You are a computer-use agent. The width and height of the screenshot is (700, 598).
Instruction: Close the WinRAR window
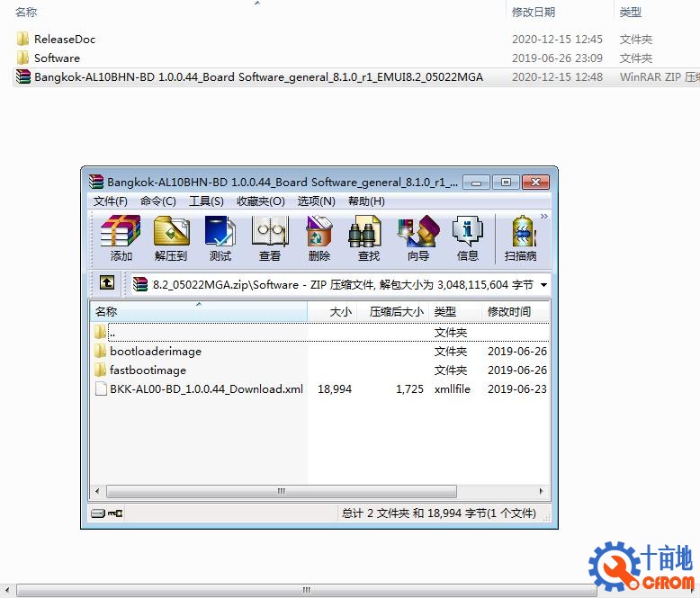click(x=535, y=183)
